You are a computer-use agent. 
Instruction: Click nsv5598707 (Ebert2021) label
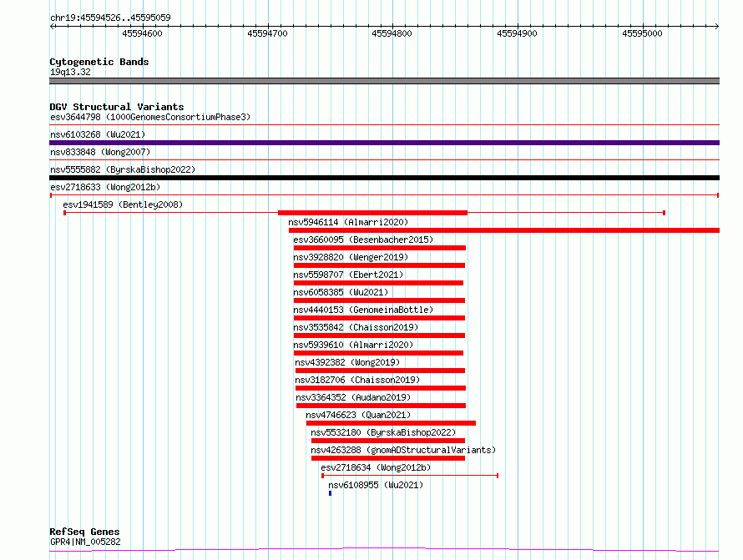pyautogui.click(x=348, y=275)
